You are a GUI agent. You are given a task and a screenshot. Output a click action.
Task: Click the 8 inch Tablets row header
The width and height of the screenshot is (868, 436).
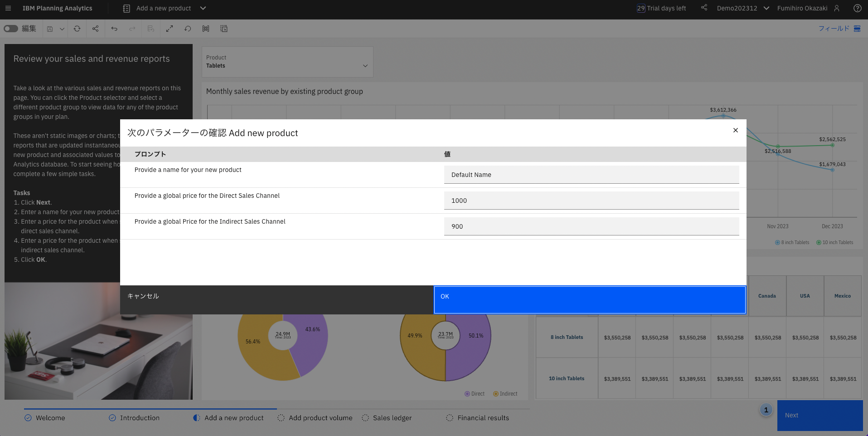click(567, 337)
